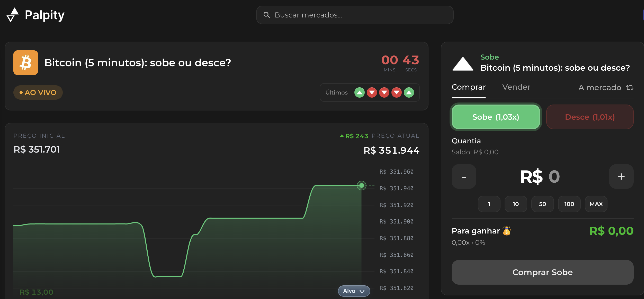Set amount to MAX
This screenshot has width=644, height=299.
pyautogui.click(x=596, y=204)
